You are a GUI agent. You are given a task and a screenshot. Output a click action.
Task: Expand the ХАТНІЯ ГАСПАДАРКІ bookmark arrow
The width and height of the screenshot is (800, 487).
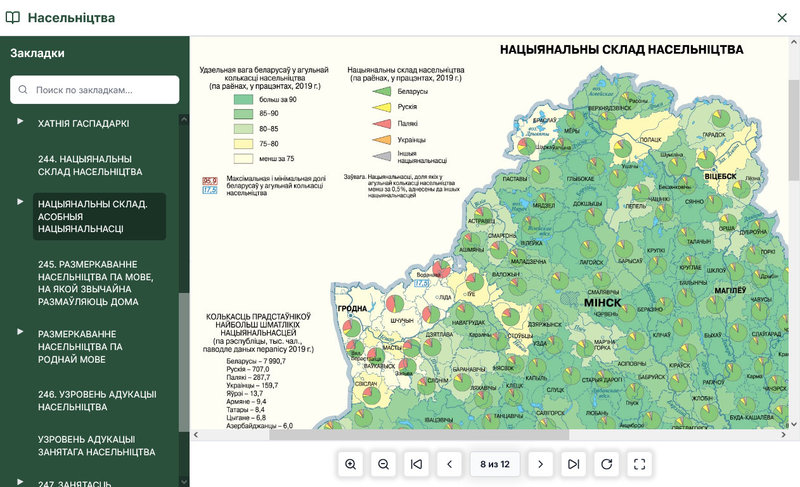(x=20, y=122)
